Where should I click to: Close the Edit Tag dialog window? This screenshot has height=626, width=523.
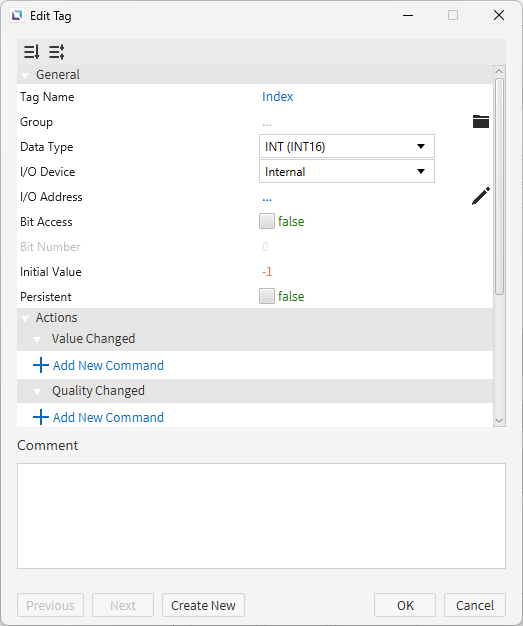[499, 15]
